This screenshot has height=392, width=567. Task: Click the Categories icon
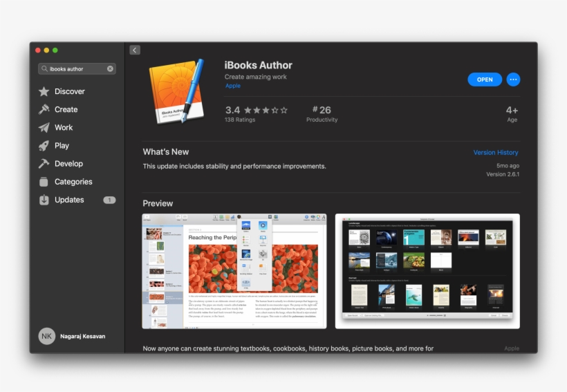pyautogui.click(x=44, y=182)
